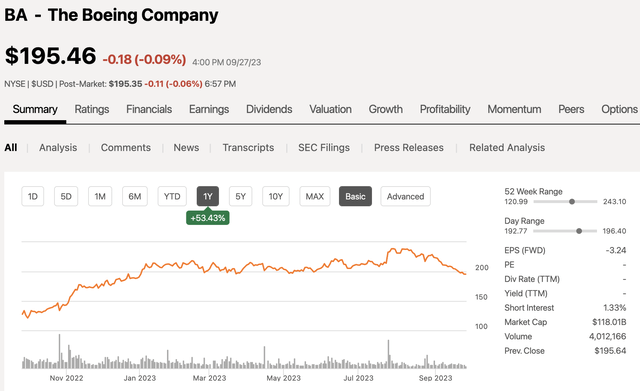
Task: Click the BA - The Boeing Company title
Action: coord(111,15)
